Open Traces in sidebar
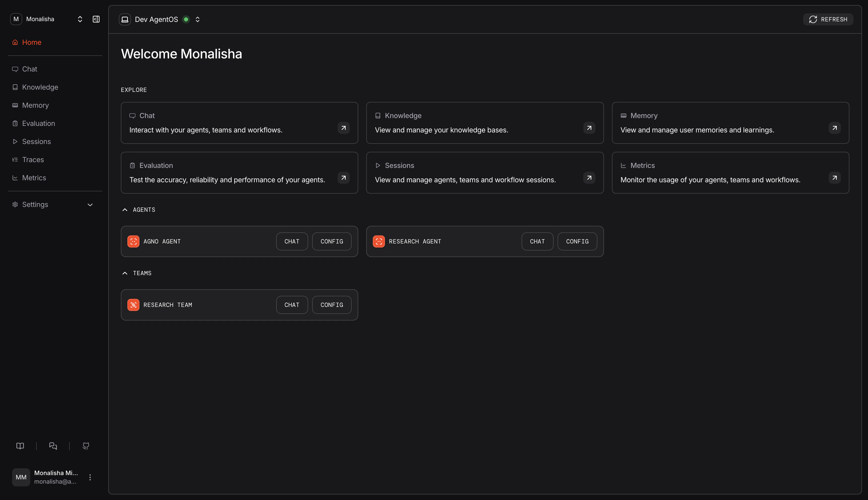The width and height of the screenshot is (868, 500). click(x=55, y=160)
